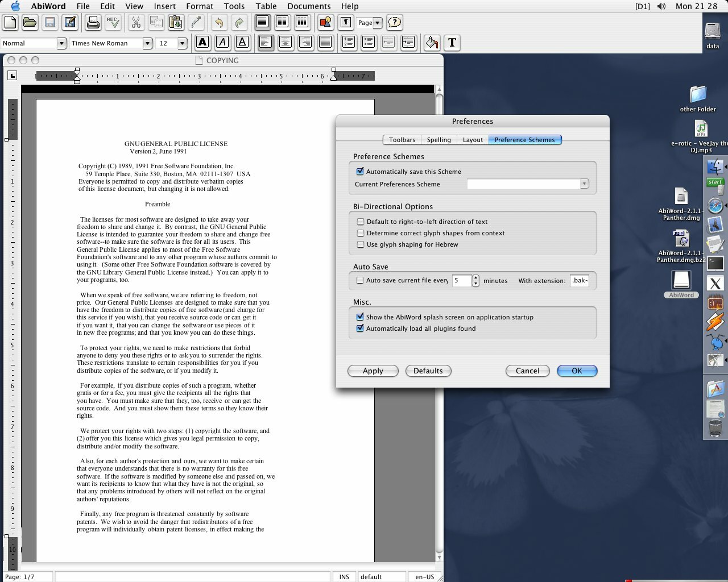Left-align the paragraph text

(266, 43)
